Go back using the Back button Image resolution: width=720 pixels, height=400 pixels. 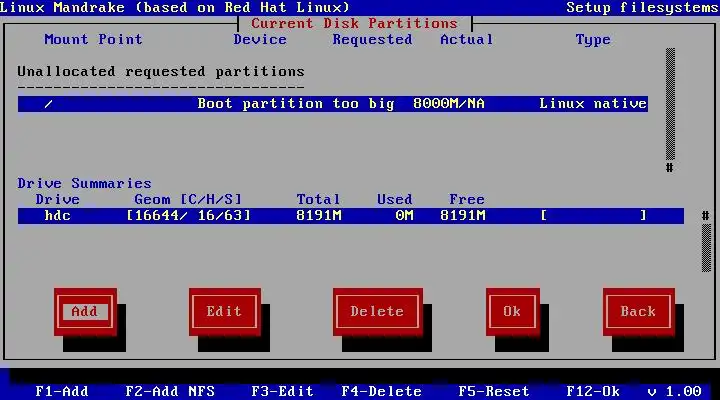click(x=638, y=312)
